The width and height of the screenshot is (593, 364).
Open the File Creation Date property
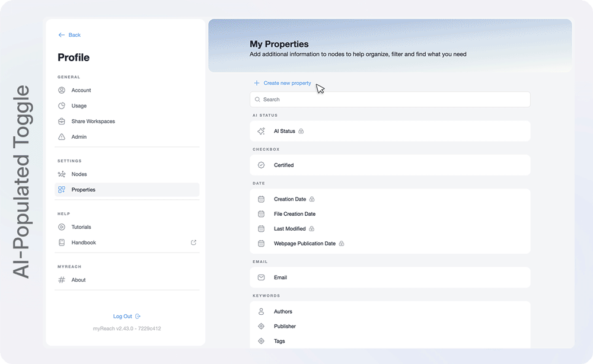tap(294, 214)
